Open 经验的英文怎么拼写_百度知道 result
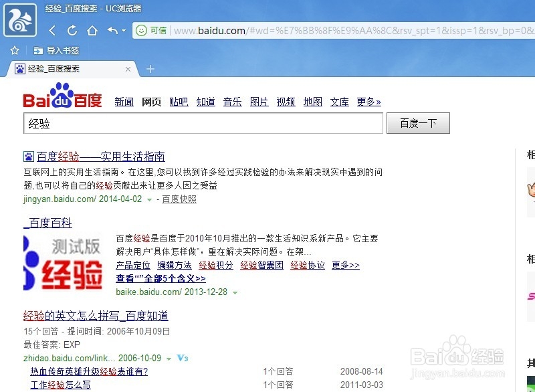Viewport: 535px width, 392px height. pos(96,316)
